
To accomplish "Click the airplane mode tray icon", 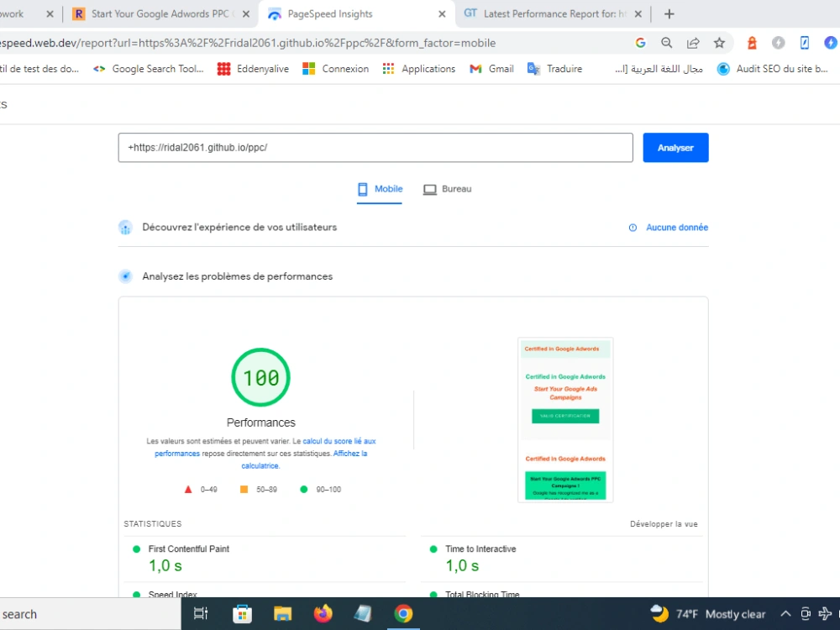I will tap(825, 614).
